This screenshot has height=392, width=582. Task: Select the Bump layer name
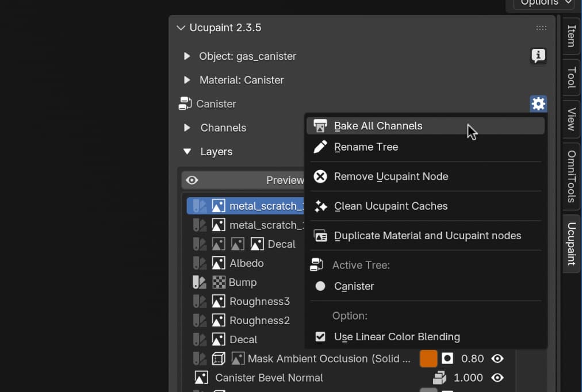[x=243, y=282]
